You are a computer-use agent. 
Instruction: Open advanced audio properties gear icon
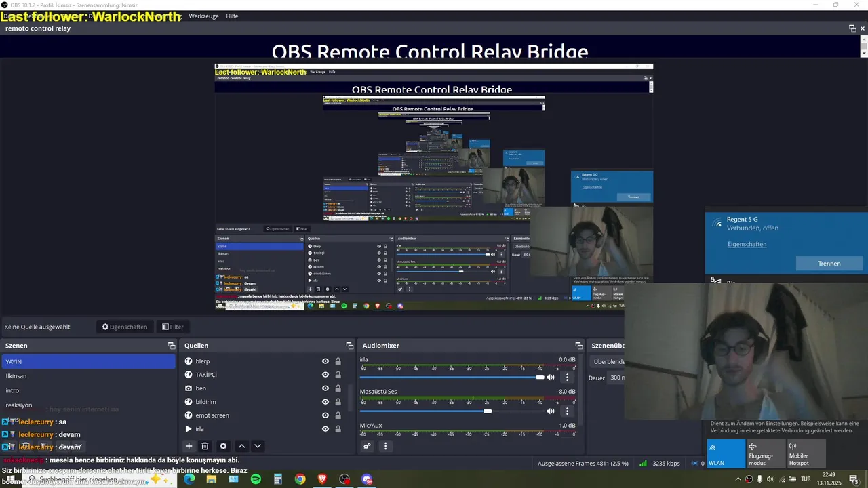tap(367, 446)
